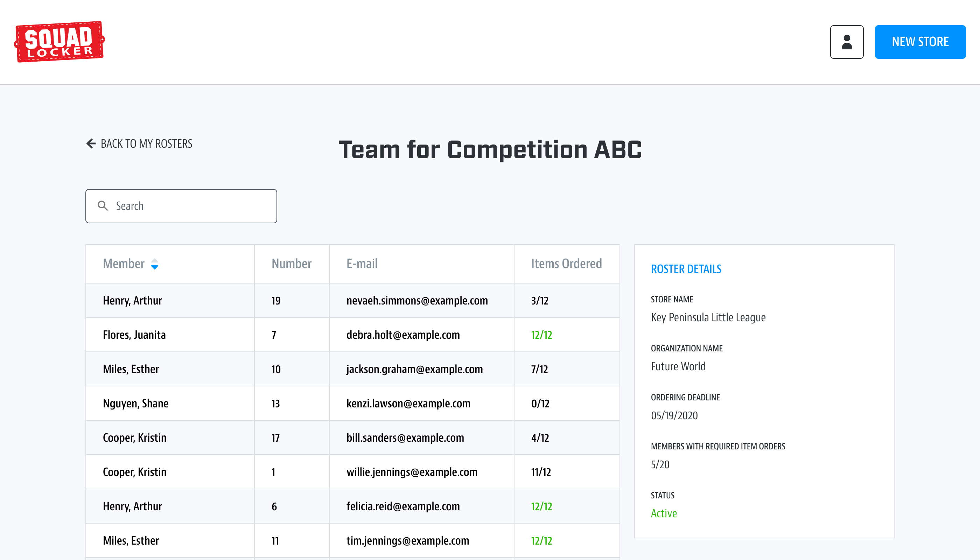Image resolution: width=980 pixels, height=560 pixels.
Task: Go back to My Rosters link
Action: coord(146,143)
